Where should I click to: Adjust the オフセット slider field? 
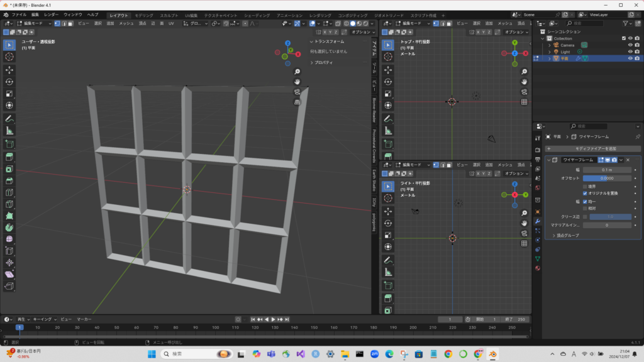[607, 178]
